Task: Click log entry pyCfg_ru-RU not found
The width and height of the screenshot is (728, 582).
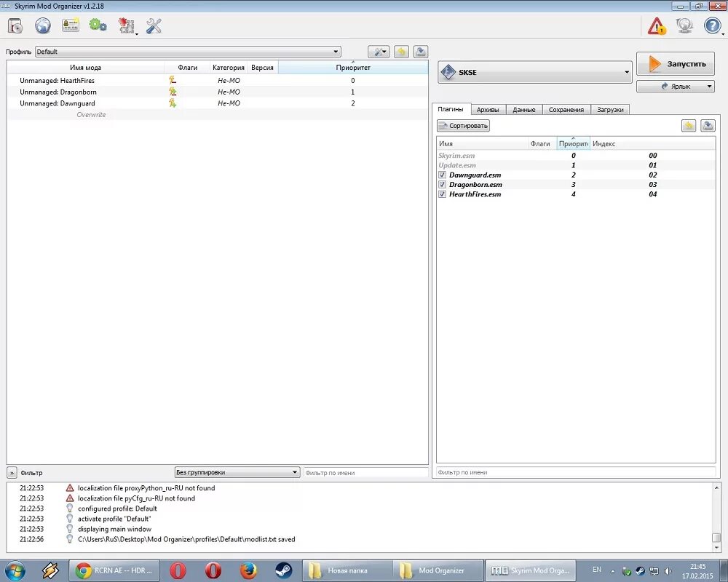Action: pos(137,498)
